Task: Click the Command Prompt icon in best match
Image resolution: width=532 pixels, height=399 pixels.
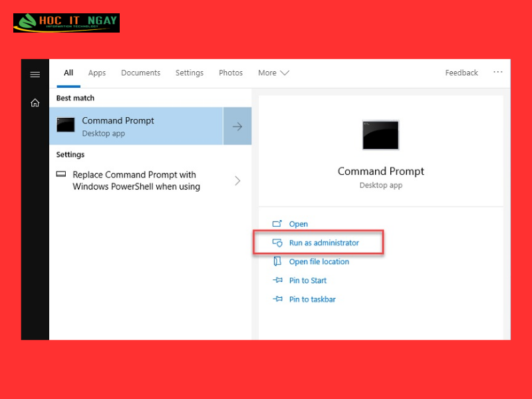Action: click(x=65, y=124)
